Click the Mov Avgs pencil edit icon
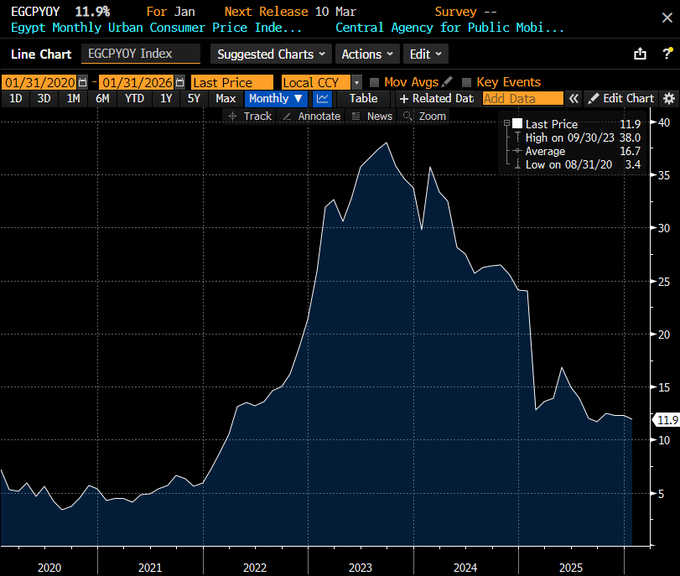This screenshot has width=680, height=576. point(448,82)
